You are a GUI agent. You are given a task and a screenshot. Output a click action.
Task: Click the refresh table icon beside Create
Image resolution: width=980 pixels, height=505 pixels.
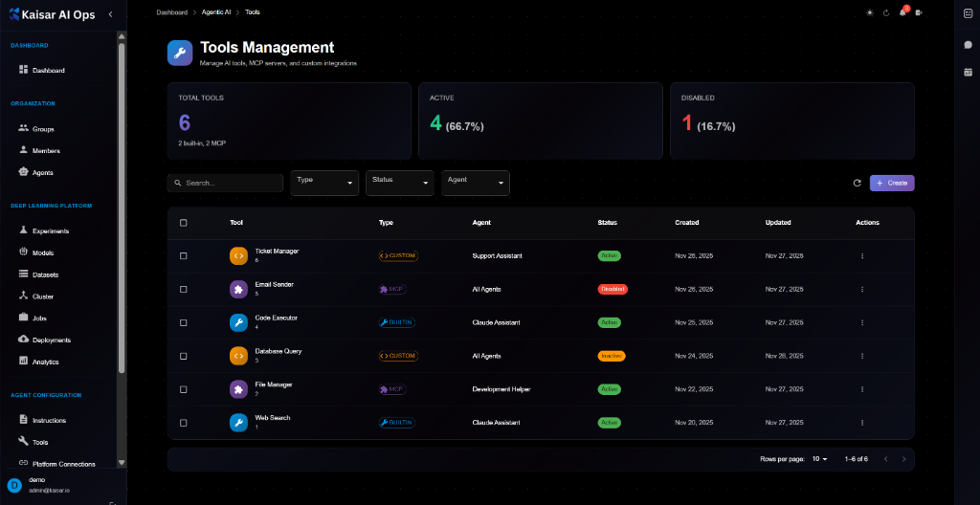click(x=857, y=183)
